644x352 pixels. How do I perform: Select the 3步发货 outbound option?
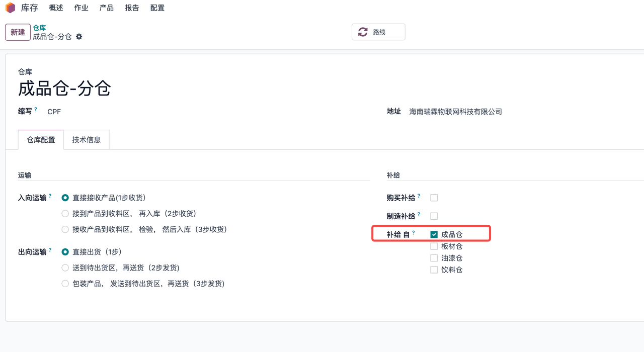pyautogui.click(x=65, y=284)
